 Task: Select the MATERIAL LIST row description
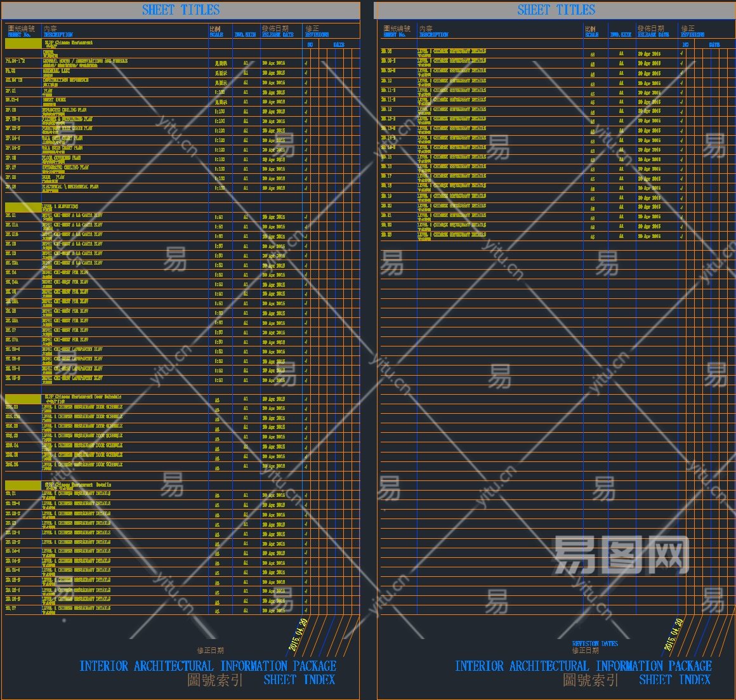pyautogui.click(x=56, y=71)
